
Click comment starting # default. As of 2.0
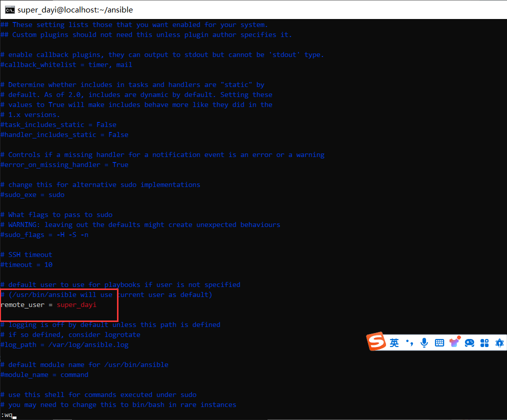(136, 94)
